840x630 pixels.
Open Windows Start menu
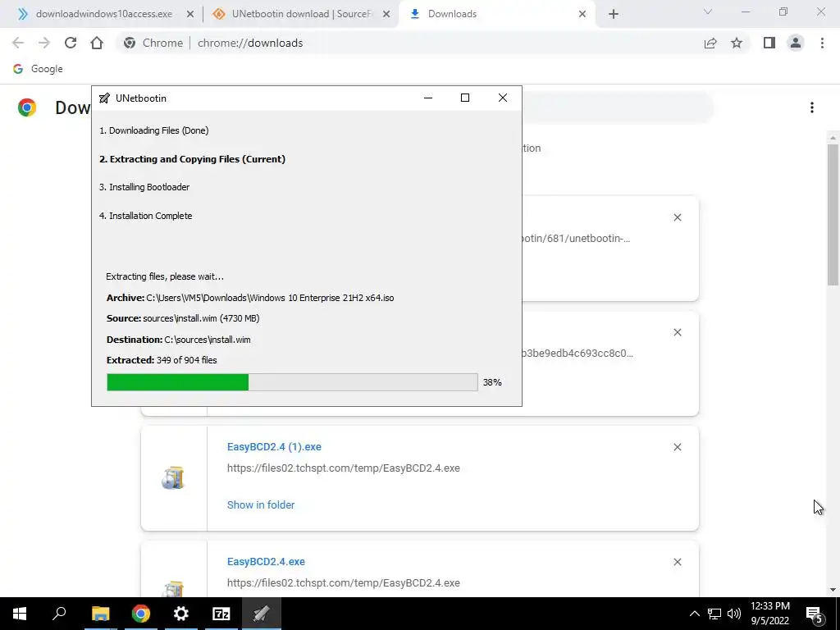(x=20, y=614)
